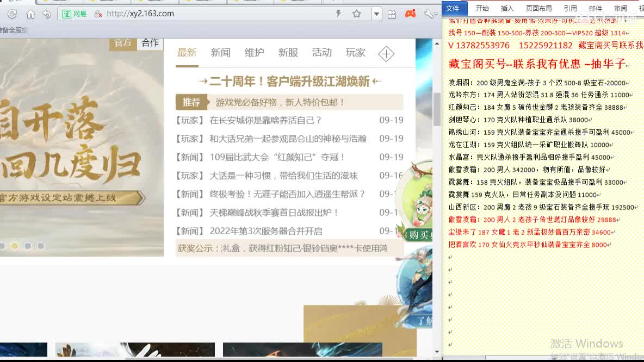644x362 pixels.
Task: Select the fourth carousel dot
Action: click(41, 246)
